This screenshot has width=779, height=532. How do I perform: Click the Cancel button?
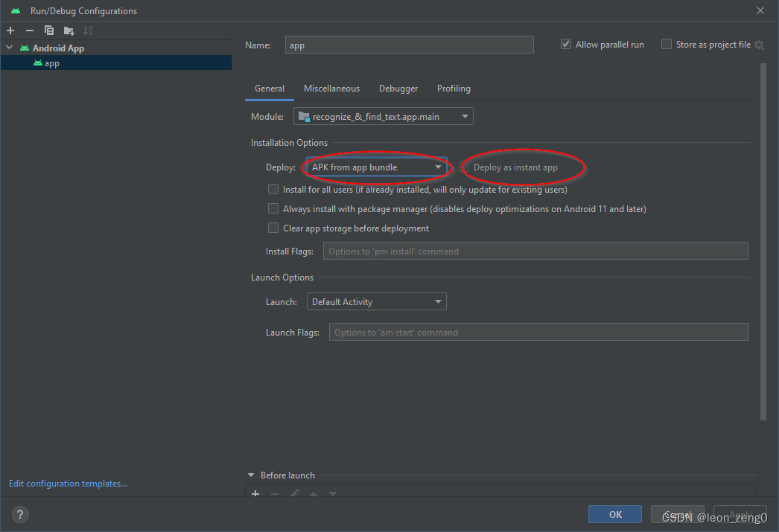pyautogui.click(x=678, y=514)
